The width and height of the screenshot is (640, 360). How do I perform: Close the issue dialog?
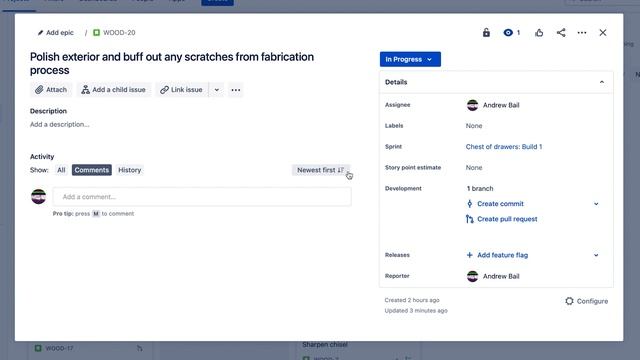602,33
